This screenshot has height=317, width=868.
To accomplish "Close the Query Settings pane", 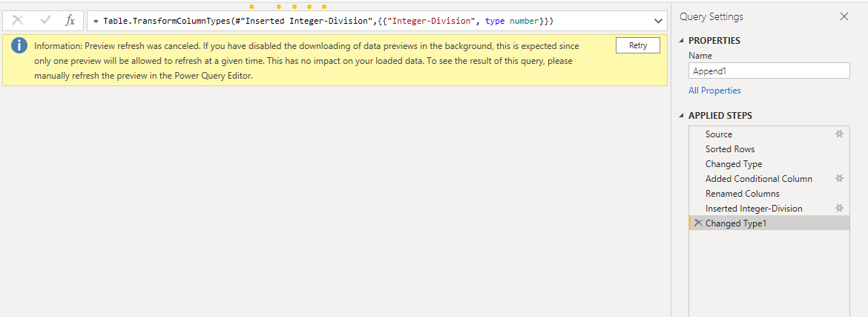I will point(844,16).
